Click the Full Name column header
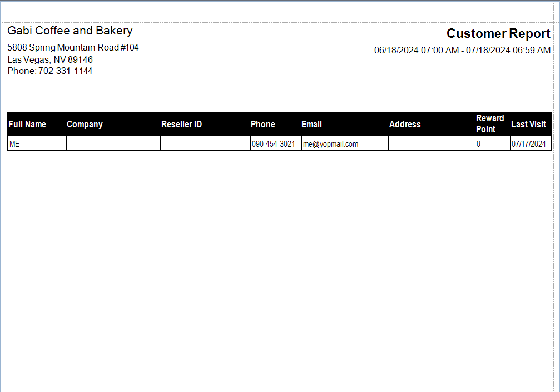The image size is (560, 392). click(27, 125)
